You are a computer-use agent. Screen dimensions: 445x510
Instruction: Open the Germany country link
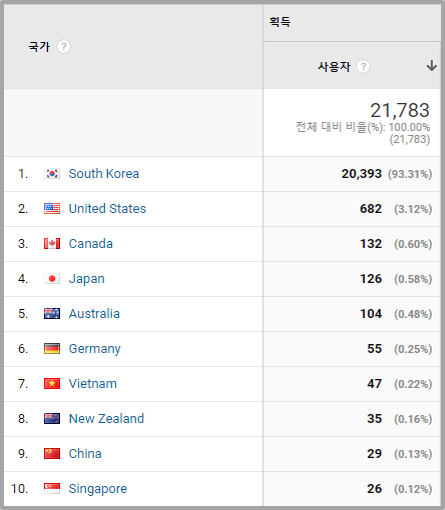click(95, 349)
